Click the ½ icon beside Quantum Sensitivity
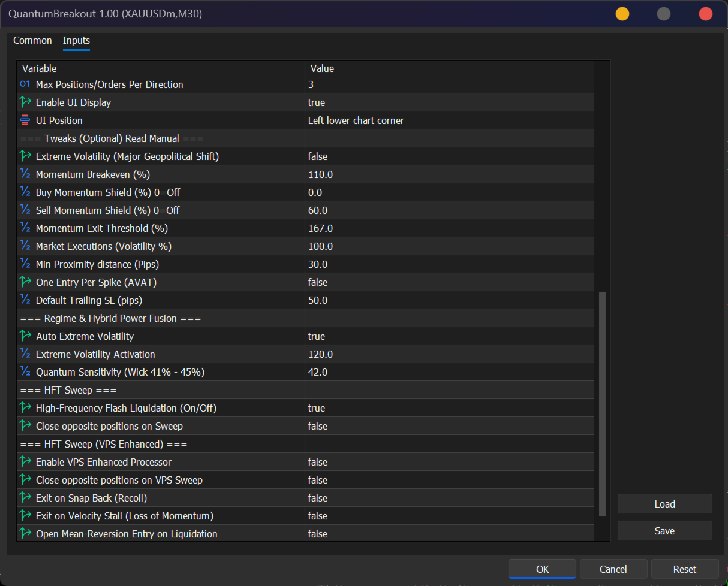This screenshot has height=586, width=728. click(x=25, y=372)
